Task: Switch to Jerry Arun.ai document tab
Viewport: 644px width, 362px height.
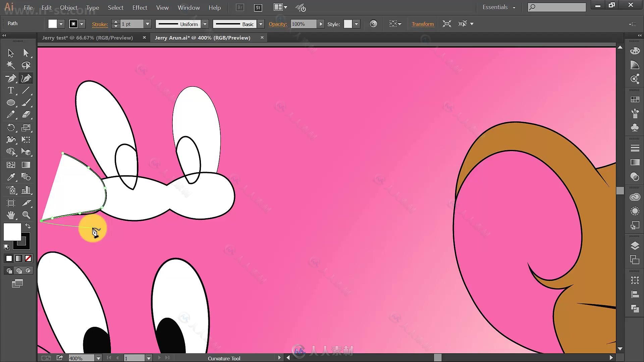Action: tap(202, 38)
